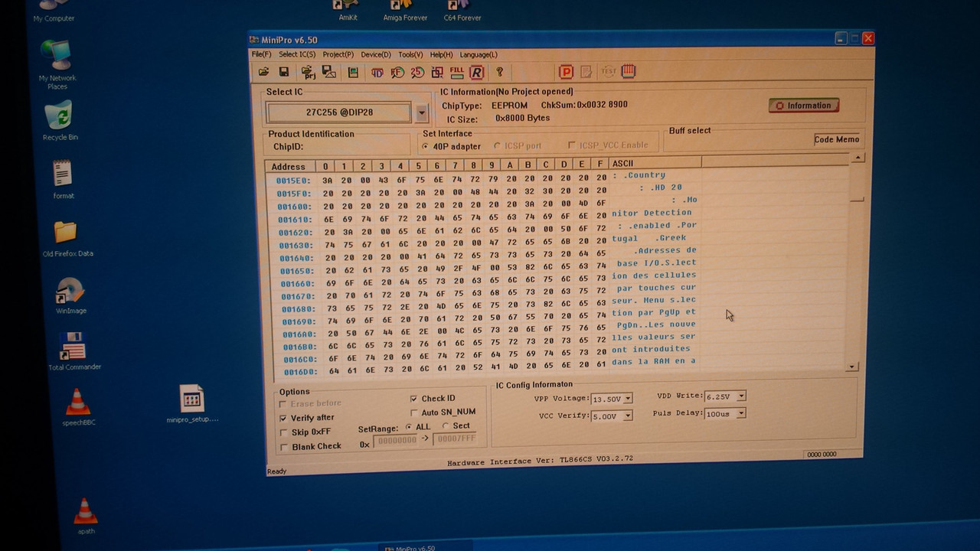Click the range start 00000000 field
The height and width of the screenshot is (551, 980).
pos(396,441)
